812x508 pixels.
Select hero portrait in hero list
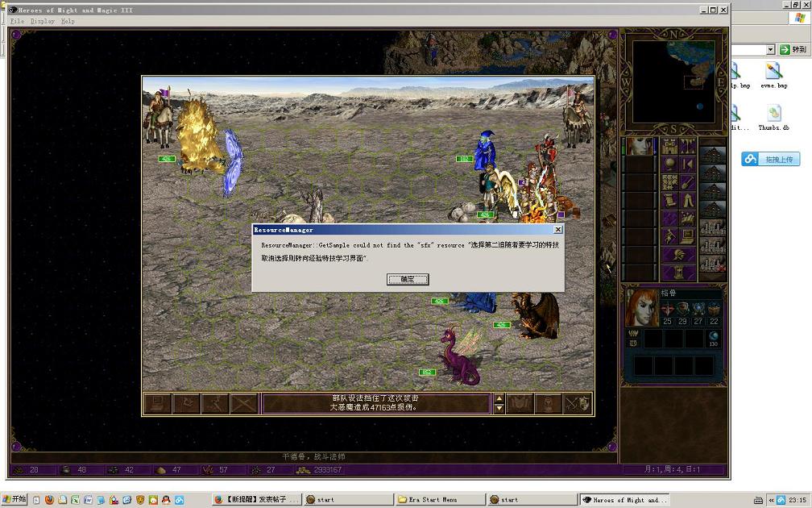(x=640, y=146)
